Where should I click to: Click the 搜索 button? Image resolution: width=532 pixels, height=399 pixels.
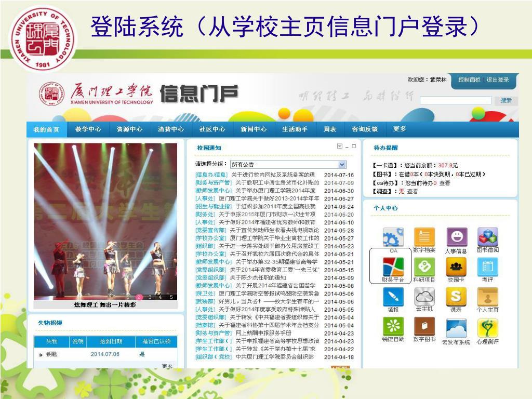(x=506, y=100)
